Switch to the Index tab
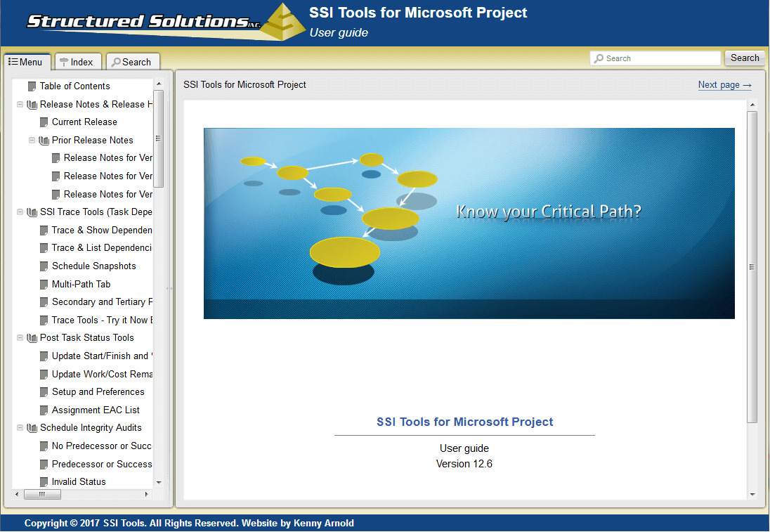 tap(76, 62)
